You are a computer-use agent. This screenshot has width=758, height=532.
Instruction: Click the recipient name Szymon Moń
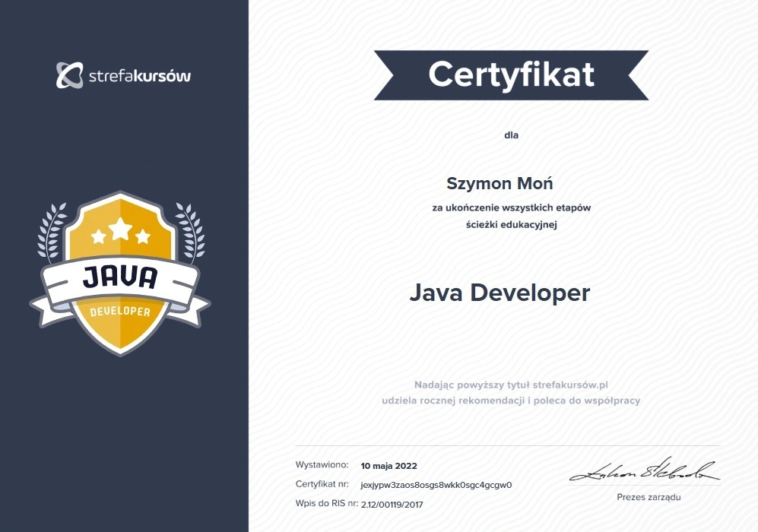[500, 183]
